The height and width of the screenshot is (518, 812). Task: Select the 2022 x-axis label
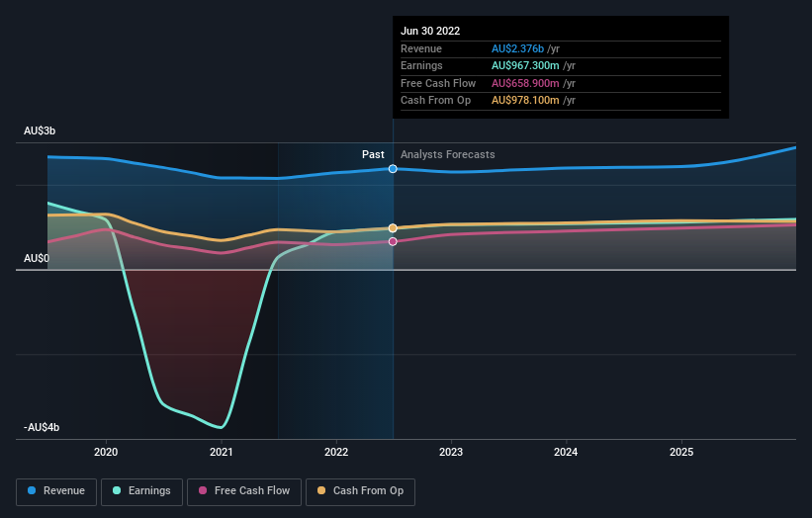pyautogui.click(x=336, y=452)
